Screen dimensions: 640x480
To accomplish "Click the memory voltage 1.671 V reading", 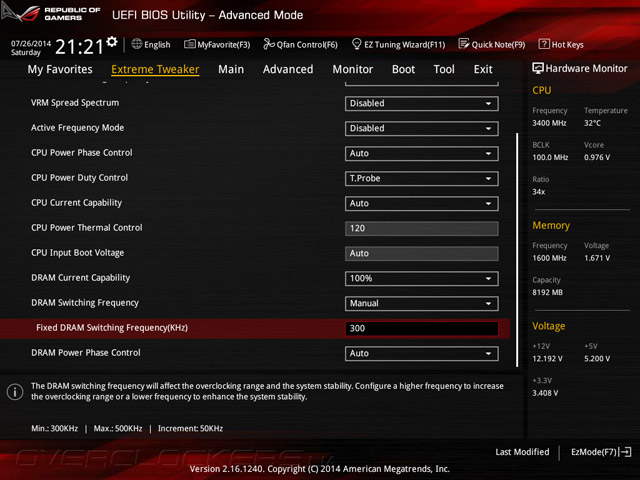I will pos(597,258).
